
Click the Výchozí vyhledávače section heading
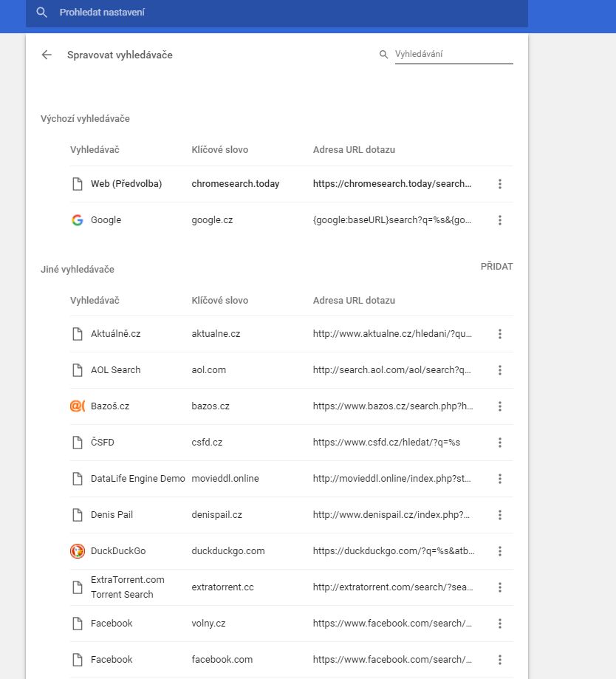pos(85,119)
